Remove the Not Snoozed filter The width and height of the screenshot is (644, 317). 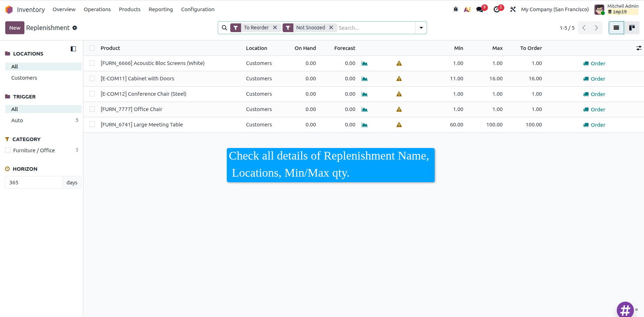pyautogui.click(x=331, y=28)
